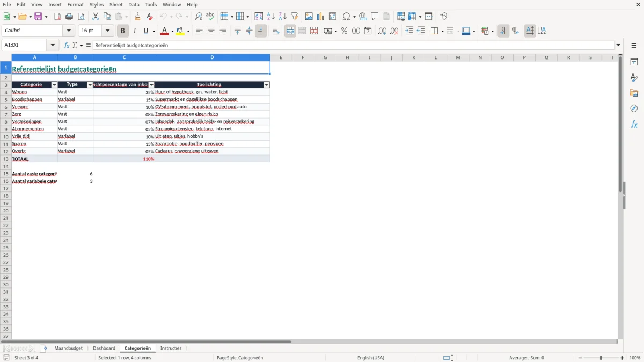Image resolution: width=644 pixels, height=362 pixels.
Task: Click the sidebar settings hamburger button
Action: 634,46
